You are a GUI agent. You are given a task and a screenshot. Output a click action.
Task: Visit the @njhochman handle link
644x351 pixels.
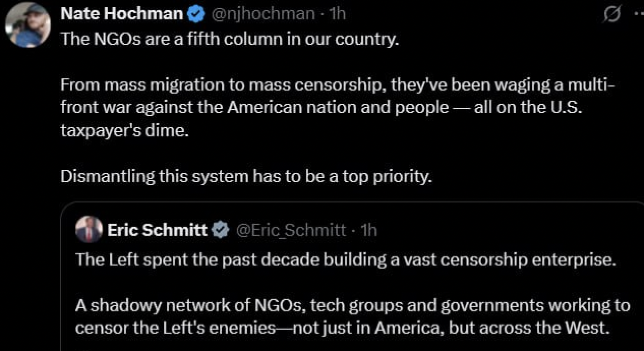[262, 14]
